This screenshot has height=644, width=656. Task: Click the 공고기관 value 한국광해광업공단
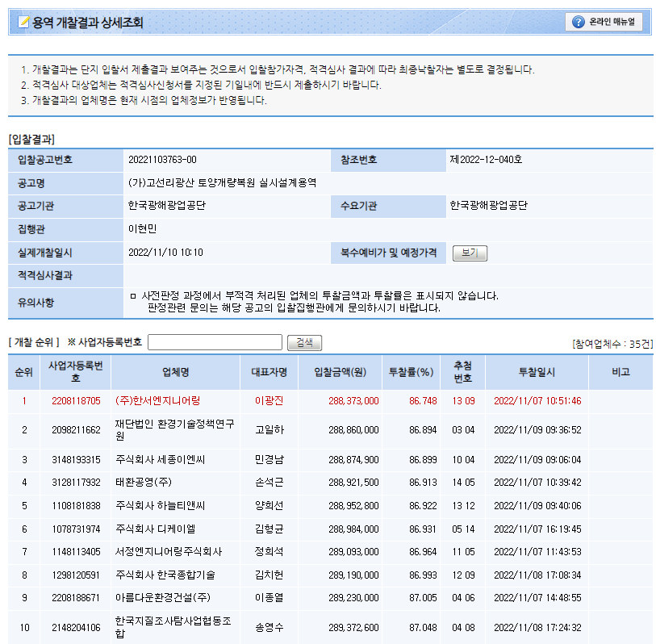(167, 206)
